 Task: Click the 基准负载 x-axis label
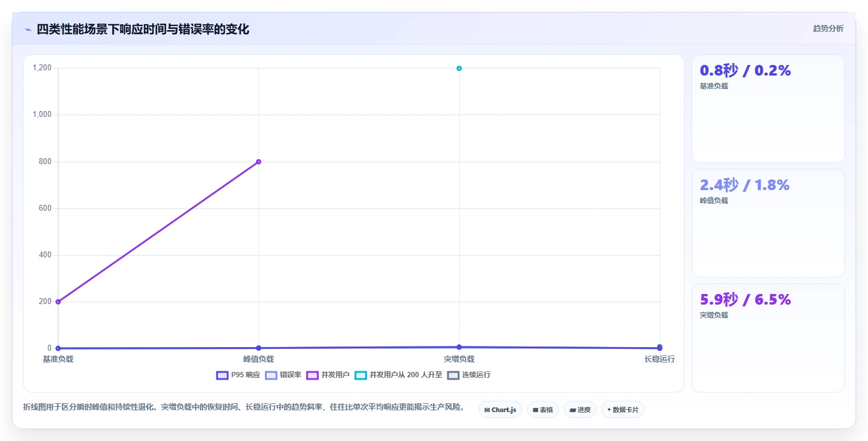[x=58, y=359]
